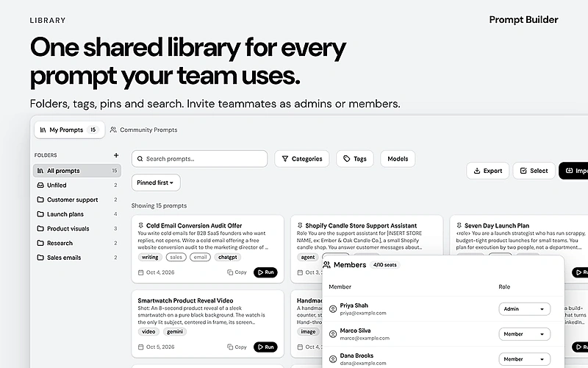Viewport: 588px width, 368px height.
Task: Click marco@example.com email text
Action: [365, 339]
